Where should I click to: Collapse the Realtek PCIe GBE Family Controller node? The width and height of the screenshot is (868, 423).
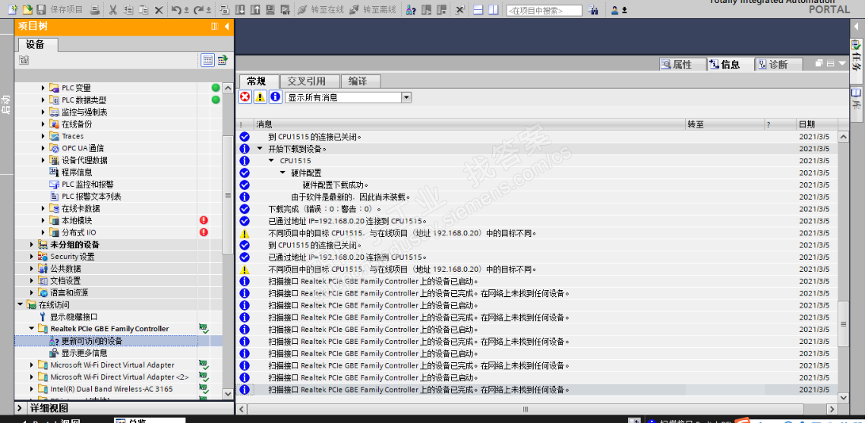[x=32, y=329]
